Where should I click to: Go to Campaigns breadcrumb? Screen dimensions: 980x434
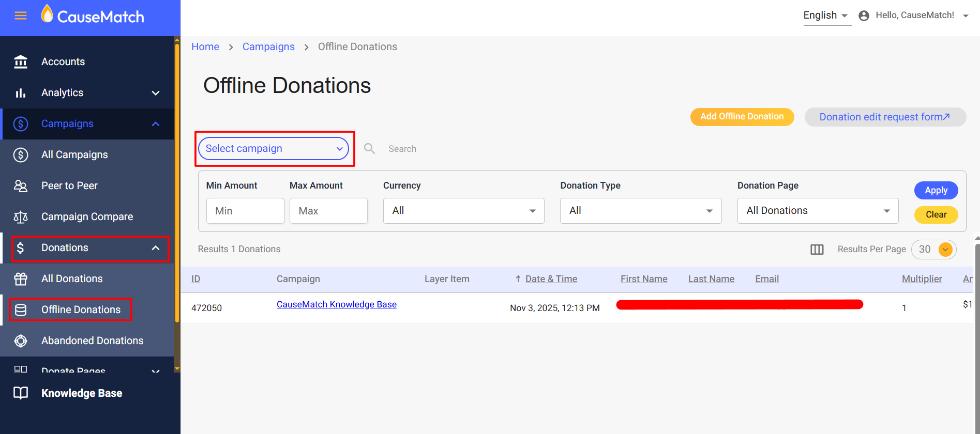tap(268, 47)
